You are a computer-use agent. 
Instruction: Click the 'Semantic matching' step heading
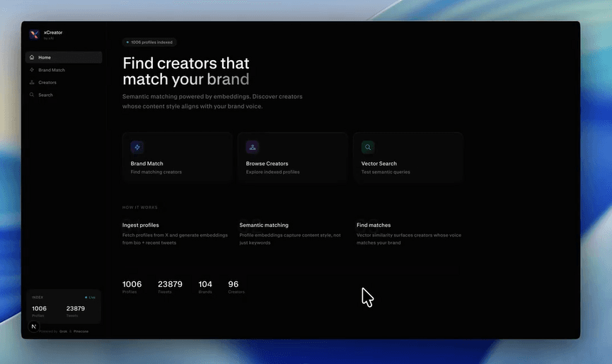[x=264, y=225]
